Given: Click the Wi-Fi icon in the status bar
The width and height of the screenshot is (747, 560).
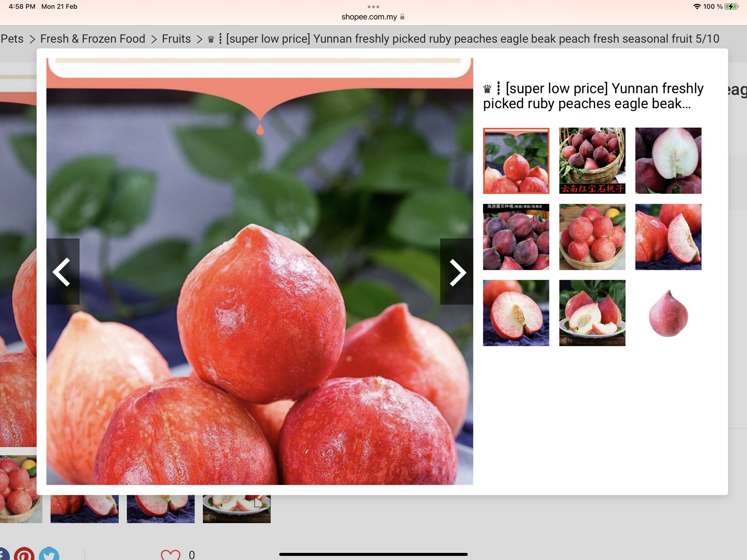Looking at the screenshot, I should [697, 6].
